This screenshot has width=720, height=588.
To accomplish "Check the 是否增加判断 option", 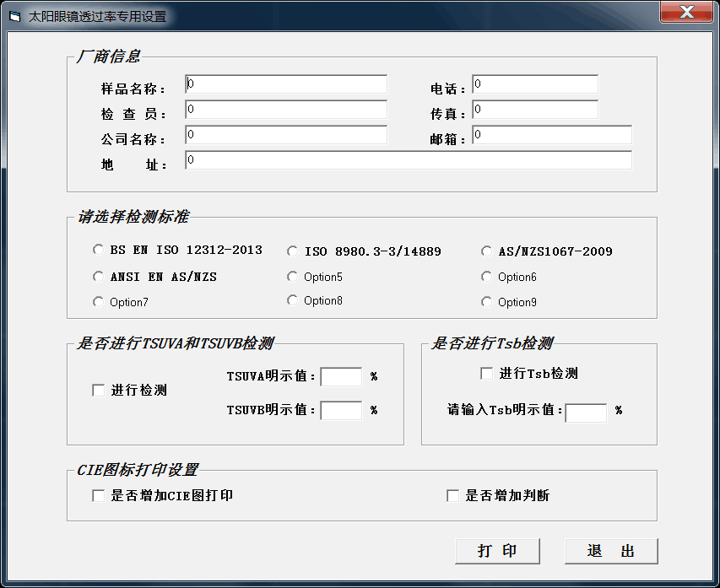I will (453, 496).
